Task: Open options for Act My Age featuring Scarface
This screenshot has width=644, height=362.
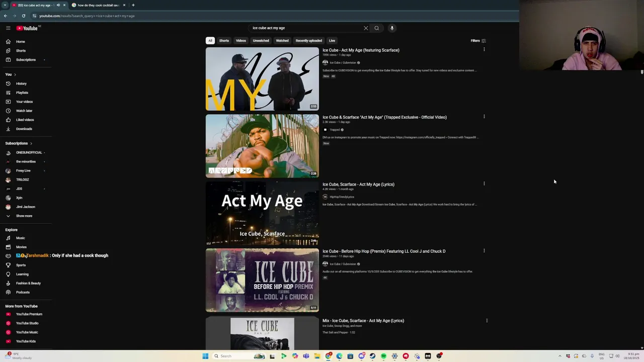Action: coord(484,49)
